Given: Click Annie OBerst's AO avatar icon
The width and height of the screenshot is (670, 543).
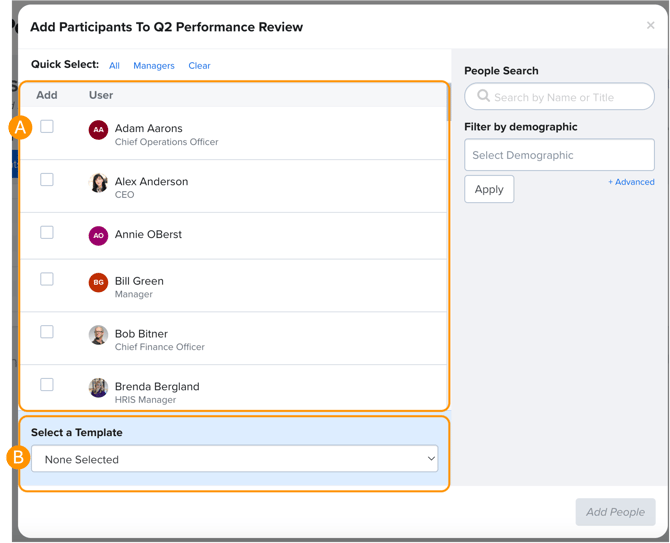Looking at the screenshot, I should [98, 236].
